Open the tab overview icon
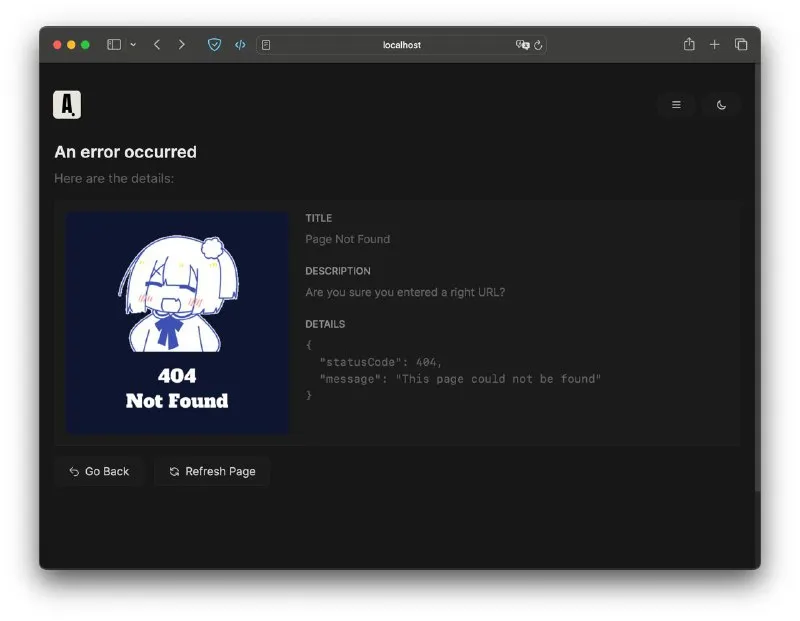 pyautogui.click(x=741, y=44)
